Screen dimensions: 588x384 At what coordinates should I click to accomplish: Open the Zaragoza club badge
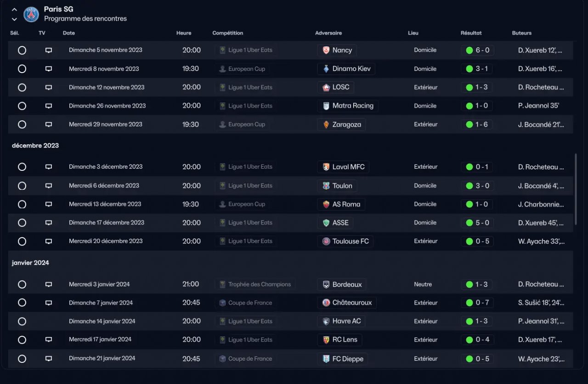(x=326, y=124)
